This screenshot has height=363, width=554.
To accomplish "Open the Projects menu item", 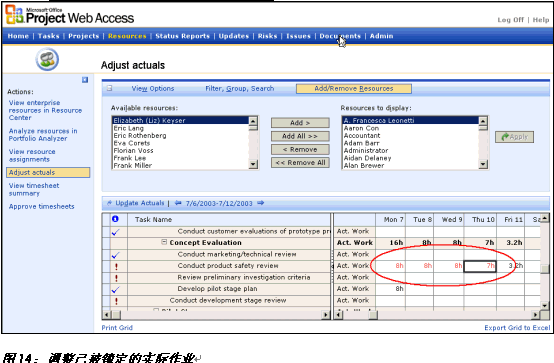I will pos(83,36).
